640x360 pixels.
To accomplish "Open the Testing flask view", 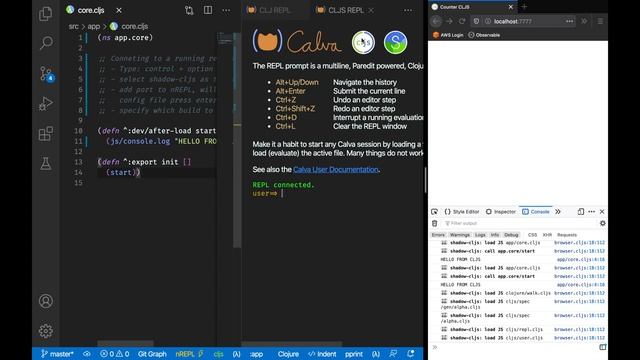I will (x=45, y=164).
